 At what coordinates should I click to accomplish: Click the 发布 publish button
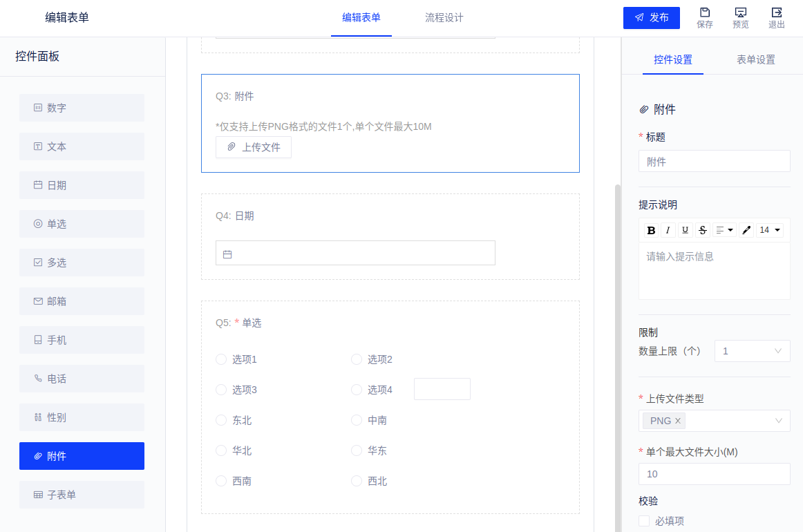[x=652, y=18]
